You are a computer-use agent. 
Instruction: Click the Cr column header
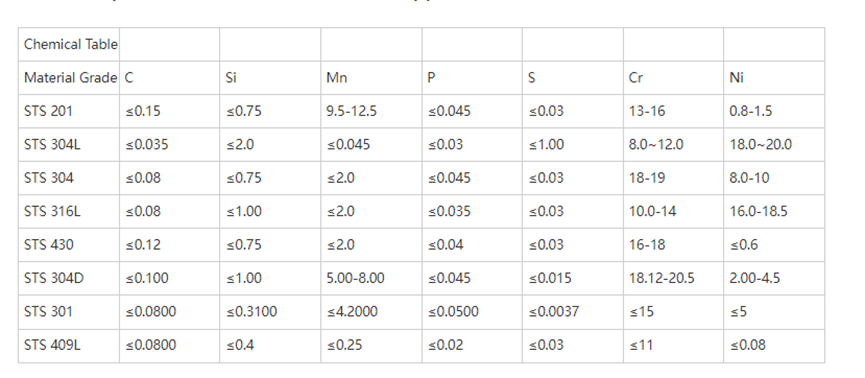pyautogui.click(x=674, y=78)
